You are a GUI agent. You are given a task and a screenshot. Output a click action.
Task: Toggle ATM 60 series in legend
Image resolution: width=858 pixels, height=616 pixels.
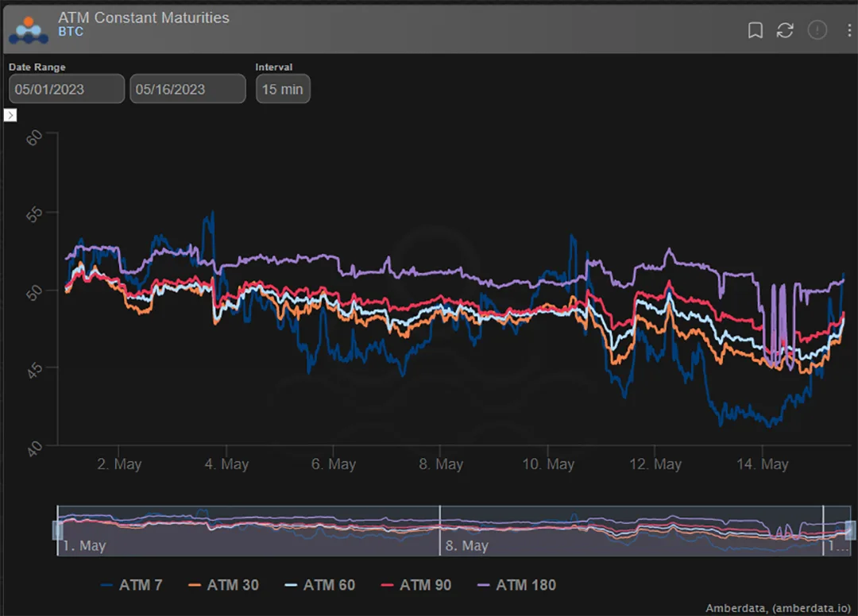point(320,585)
